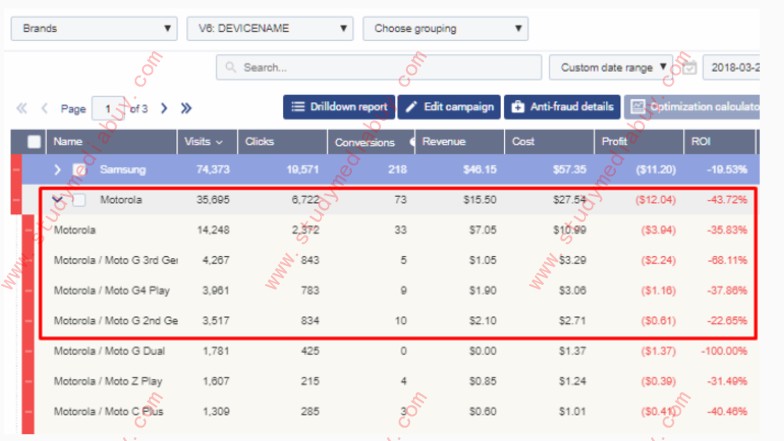The width and height of the screenshot is (784, 441).
Task: Go to next page arrow
Action: [x=164, y=108]
